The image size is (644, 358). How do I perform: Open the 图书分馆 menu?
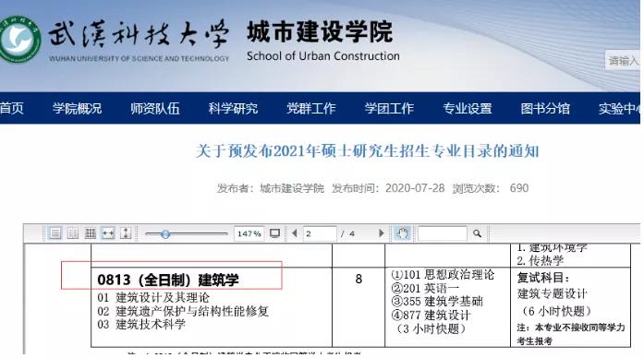point(545,108)
